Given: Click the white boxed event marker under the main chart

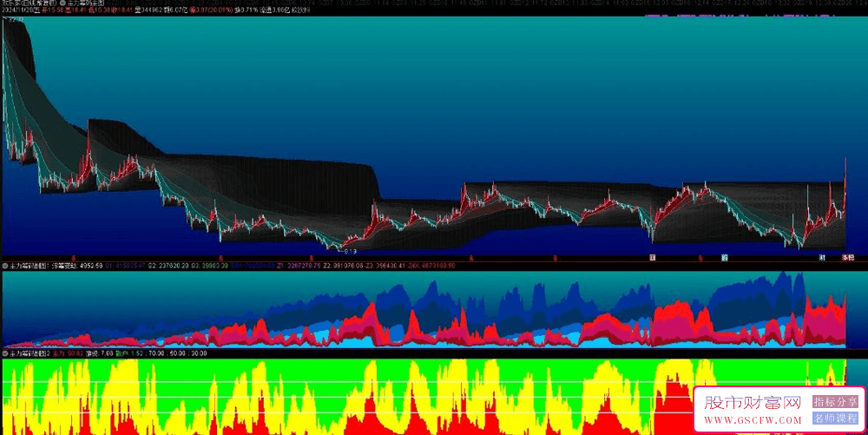Looking at the screenshot, I should click(651, 258).
